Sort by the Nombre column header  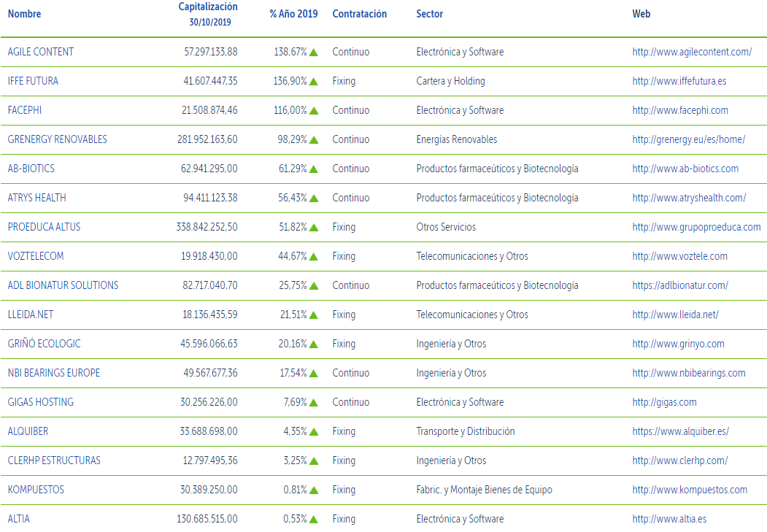tap(25, 14)
